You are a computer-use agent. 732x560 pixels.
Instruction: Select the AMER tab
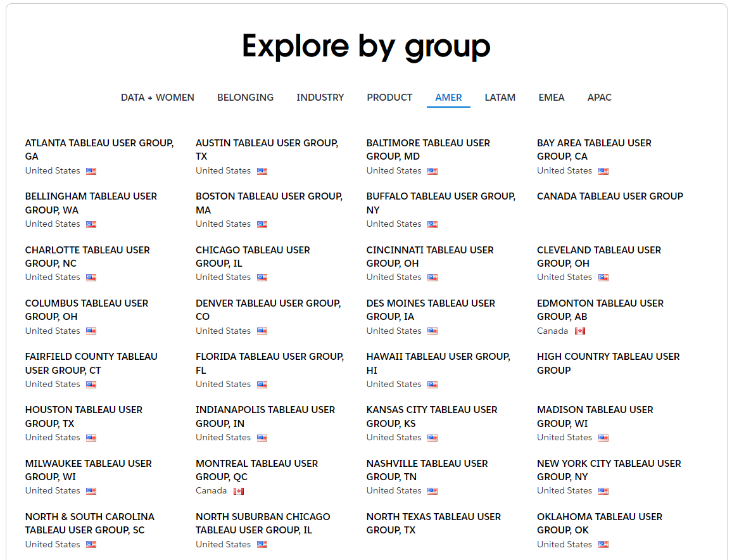tap(448, 98)
